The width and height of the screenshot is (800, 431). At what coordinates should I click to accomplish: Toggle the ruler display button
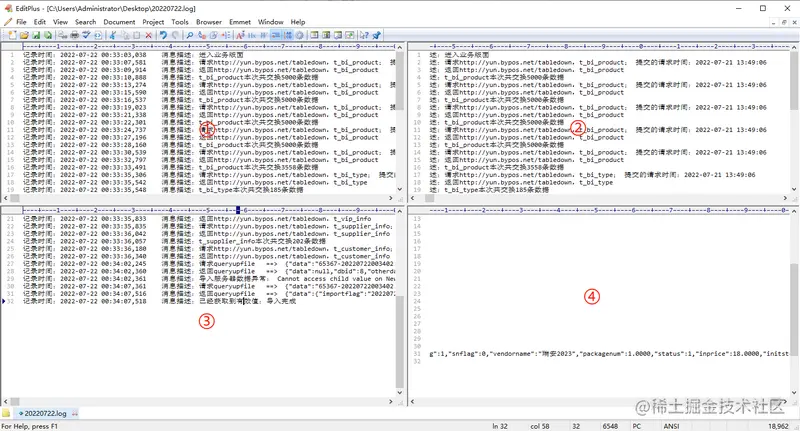(276, 35)
